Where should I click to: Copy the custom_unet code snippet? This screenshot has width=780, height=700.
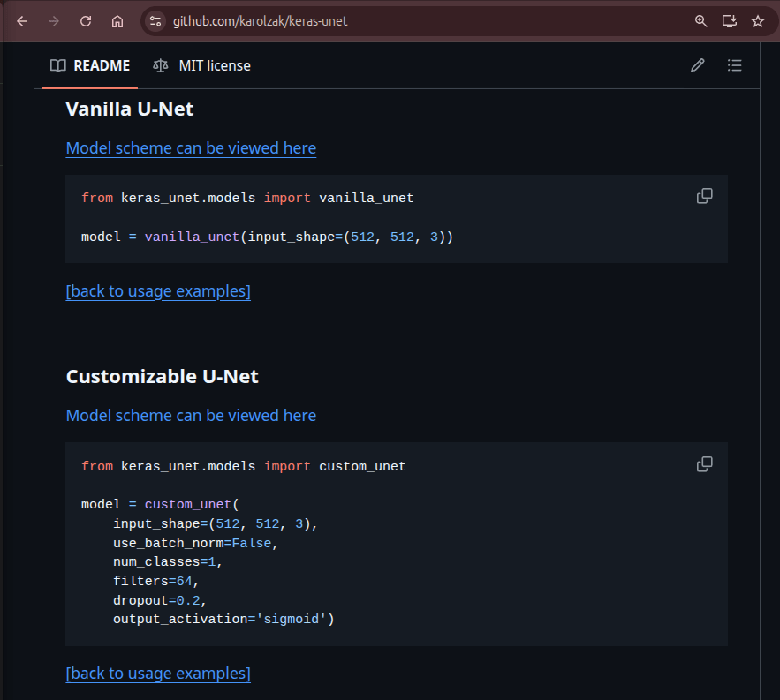(x=704, y=464)
